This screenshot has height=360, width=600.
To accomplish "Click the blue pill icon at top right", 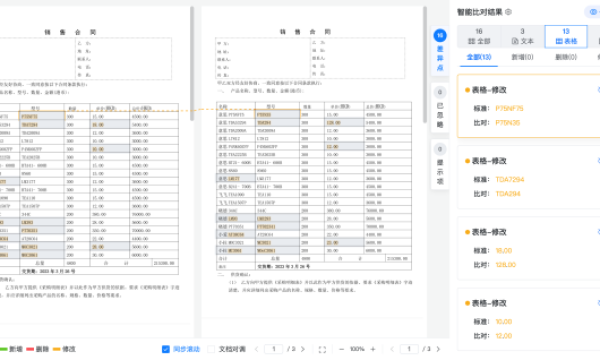I will (x=592, y=12).
